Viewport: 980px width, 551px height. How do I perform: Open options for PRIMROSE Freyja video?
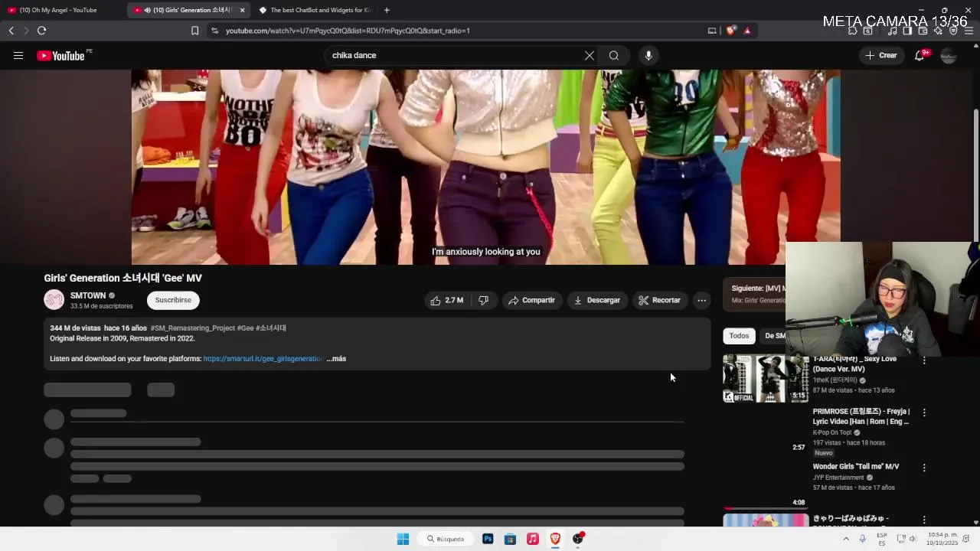(x=924, y=412)
